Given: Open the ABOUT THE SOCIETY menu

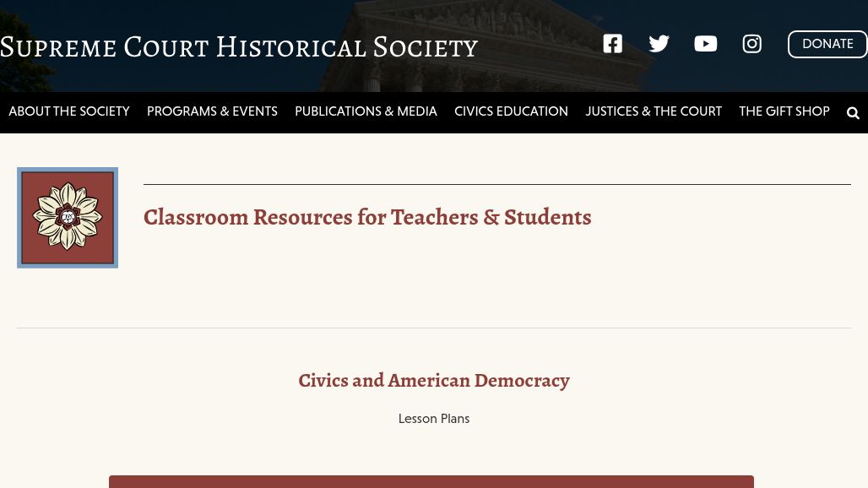Looking at the screenshot, I should tap(69, 111).
